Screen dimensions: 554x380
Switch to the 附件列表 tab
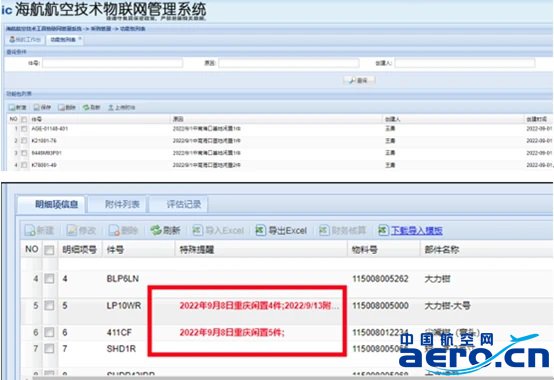[x=122, y=204]
